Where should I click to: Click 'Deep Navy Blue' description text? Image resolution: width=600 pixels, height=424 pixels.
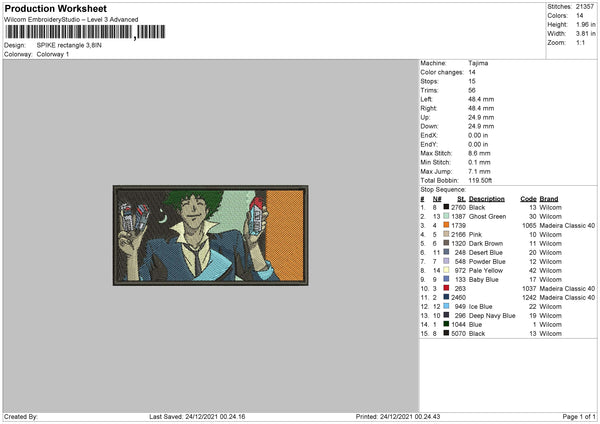(x=492, y=315)
